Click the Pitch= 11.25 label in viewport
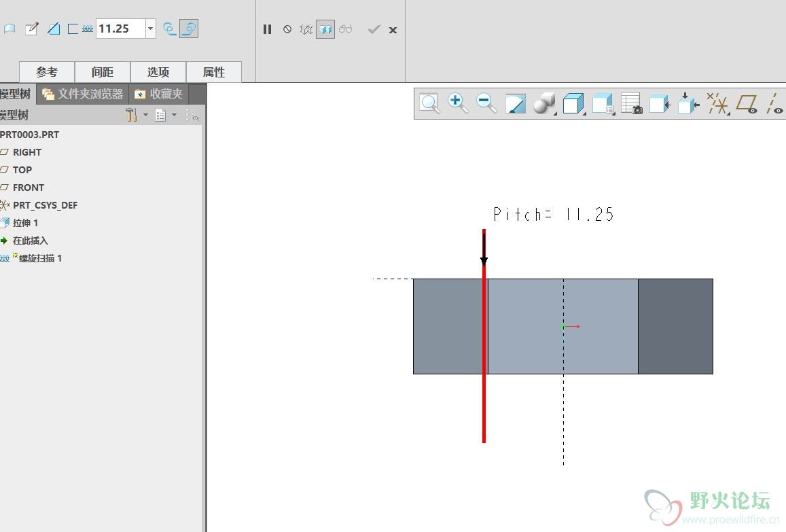 [x=554, y=215]
